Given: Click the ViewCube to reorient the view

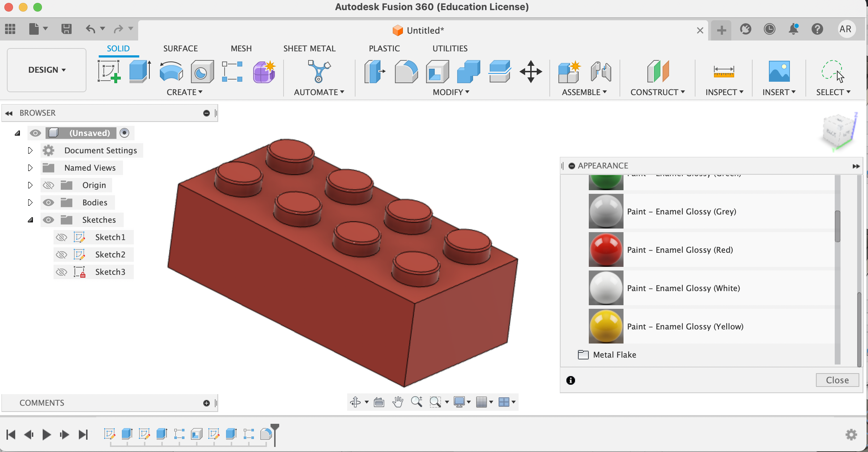Looking at the screenshot, I should 838,132.
